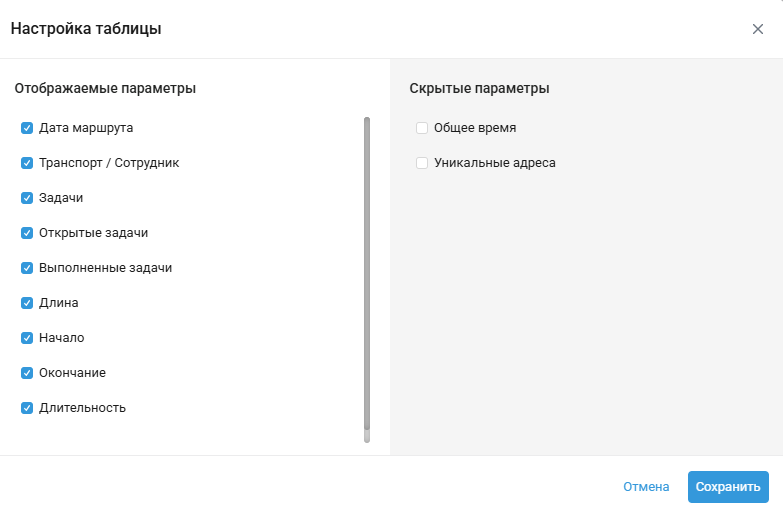Screen dimensions: 783x515
Task: Uncheck the Дата маршрута checkbox
Action: 27,128
